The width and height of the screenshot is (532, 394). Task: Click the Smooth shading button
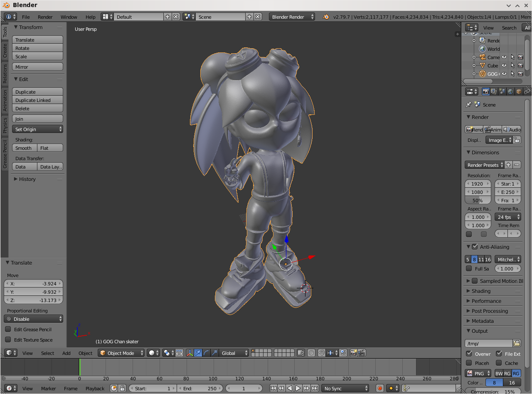25,148
